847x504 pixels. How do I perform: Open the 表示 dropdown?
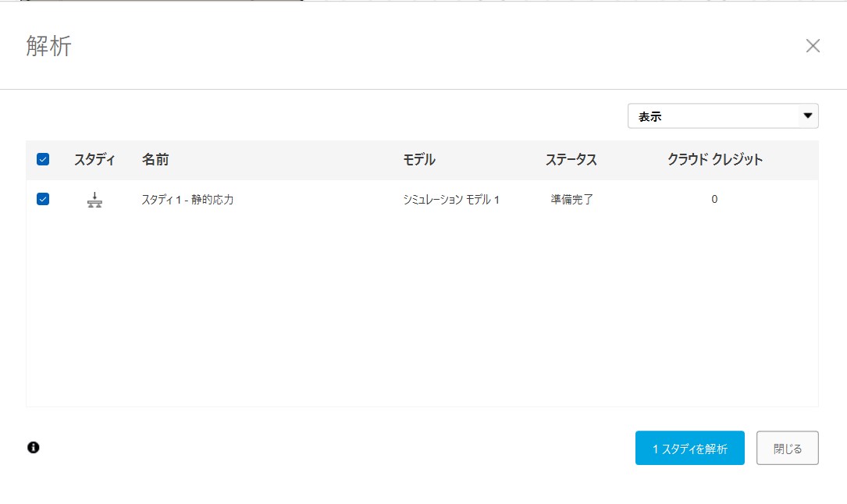(x=723, y=116)
